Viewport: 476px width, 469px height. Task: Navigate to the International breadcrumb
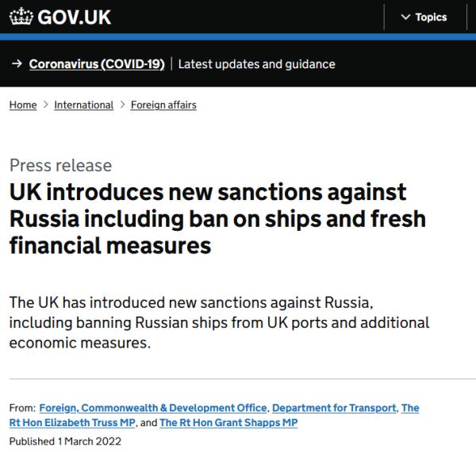pyautogui.click(x=83, y=105)
